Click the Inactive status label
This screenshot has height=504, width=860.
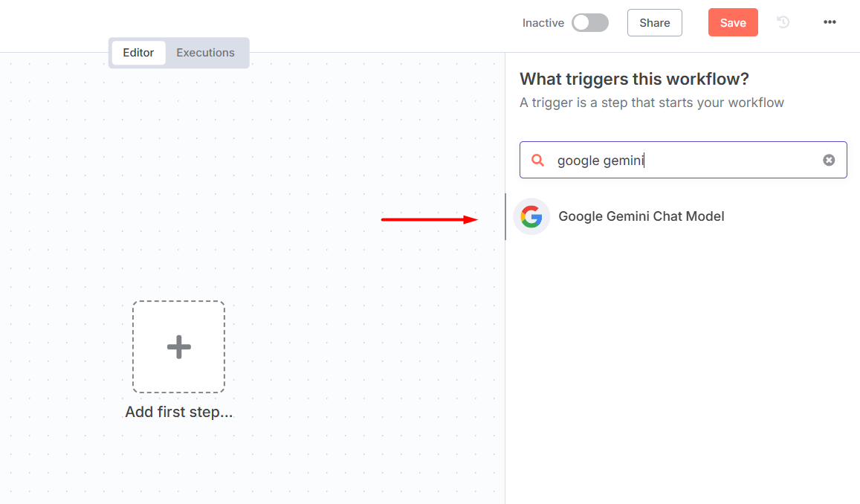tap(543, 23)
